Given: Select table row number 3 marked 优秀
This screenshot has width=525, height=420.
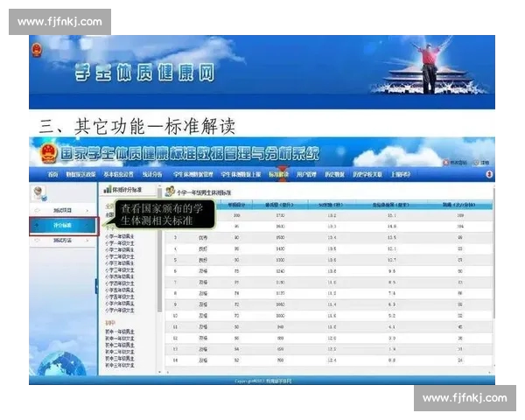Looking at the screenshot, I should pos(328,238).
